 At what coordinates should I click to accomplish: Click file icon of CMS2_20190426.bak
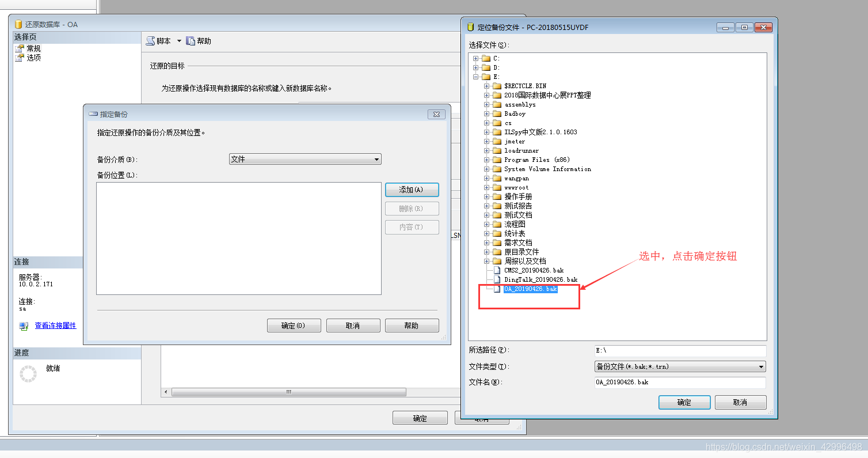(x=497, y=270)
